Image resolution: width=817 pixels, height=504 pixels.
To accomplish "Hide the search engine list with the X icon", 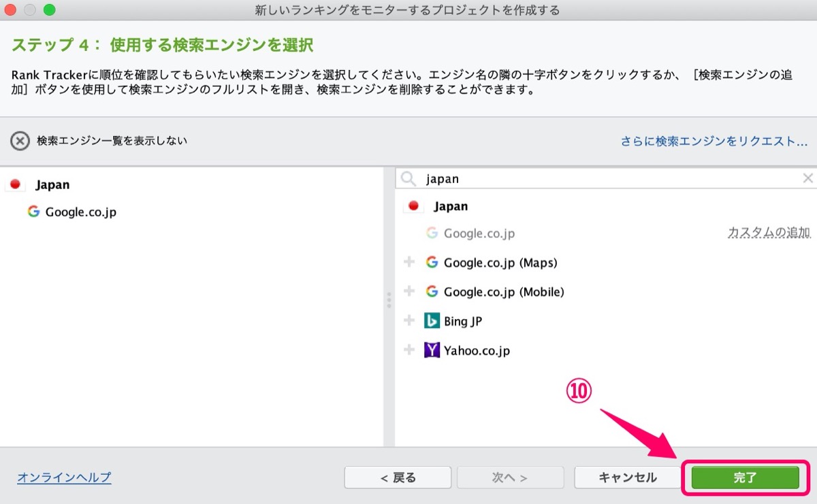I will pyautogui.click(x=20, y=141).
